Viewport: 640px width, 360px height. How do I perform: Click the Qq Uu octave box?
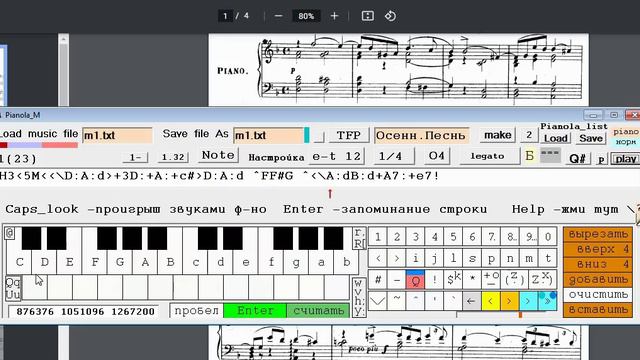(13, 288)
